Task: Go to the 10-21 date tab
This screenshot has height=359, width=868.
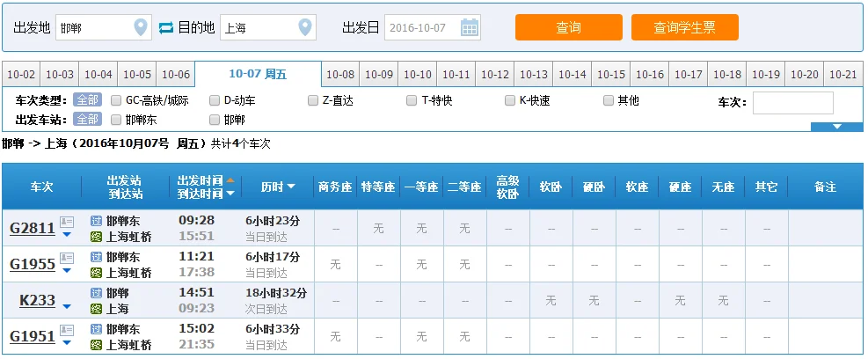Action: click(x=843, y=74)
